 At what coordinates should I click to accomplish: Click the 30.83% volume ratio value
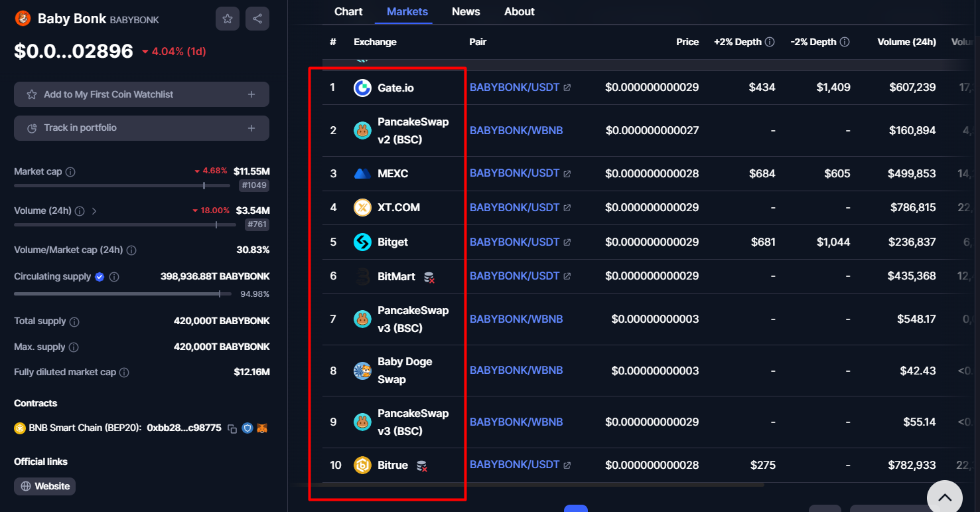coord(253,250)
